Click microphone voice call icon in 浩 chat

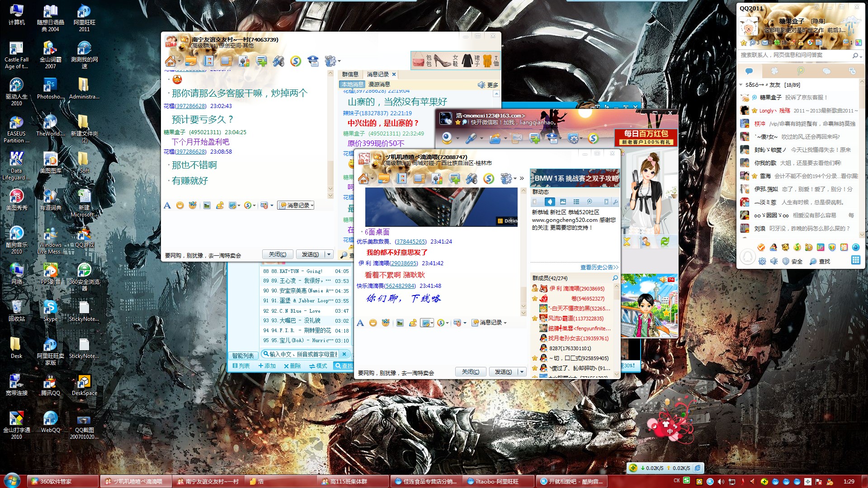[x=471, y=138]
